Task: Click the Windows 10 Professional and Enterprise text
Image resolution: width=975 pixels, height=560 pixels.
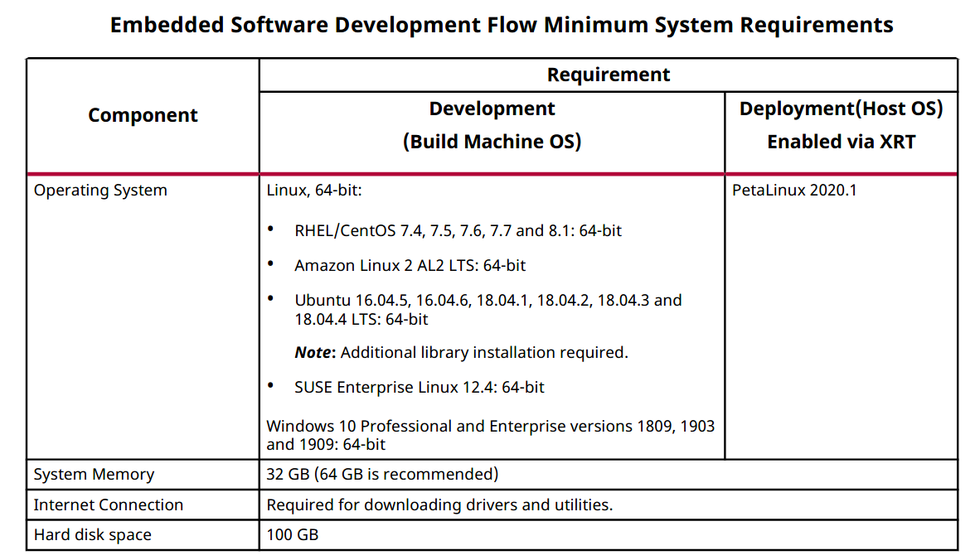Action: [x=490, y=435]
